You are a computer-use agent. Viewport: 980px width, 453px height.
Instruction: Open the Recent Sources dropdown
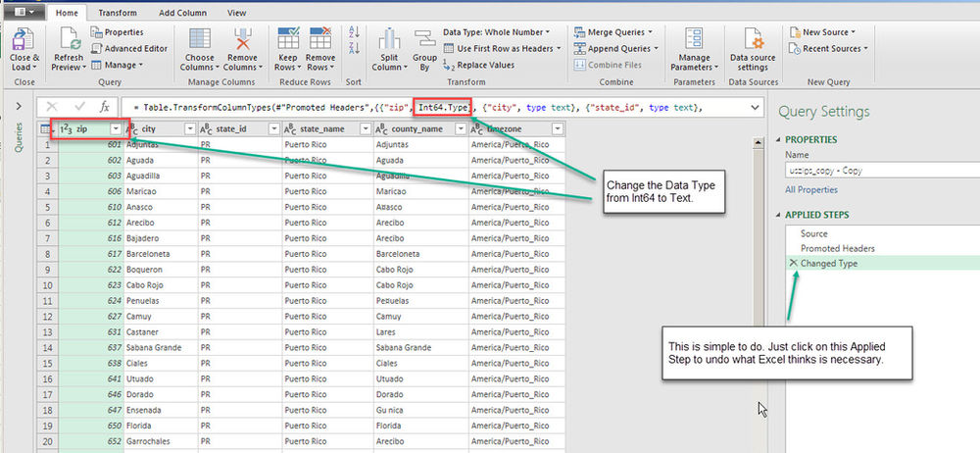829,48
